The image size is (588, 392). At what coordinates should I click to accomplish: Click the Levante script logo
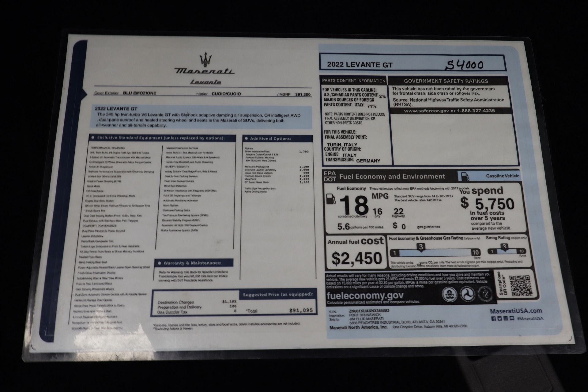coord(206,82)
